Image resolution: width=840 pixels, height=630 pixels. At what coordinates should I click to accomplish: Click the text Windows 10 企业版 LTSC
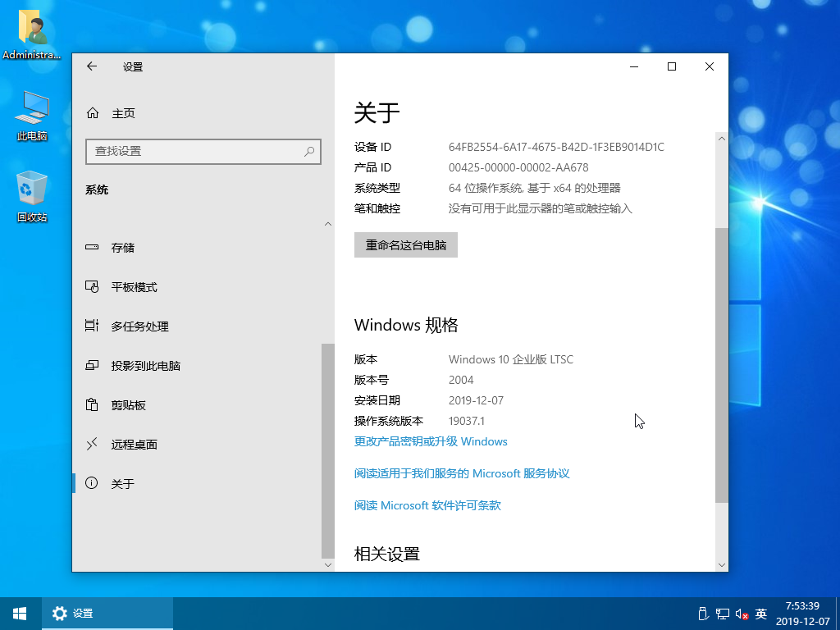[x=511, y=359]
